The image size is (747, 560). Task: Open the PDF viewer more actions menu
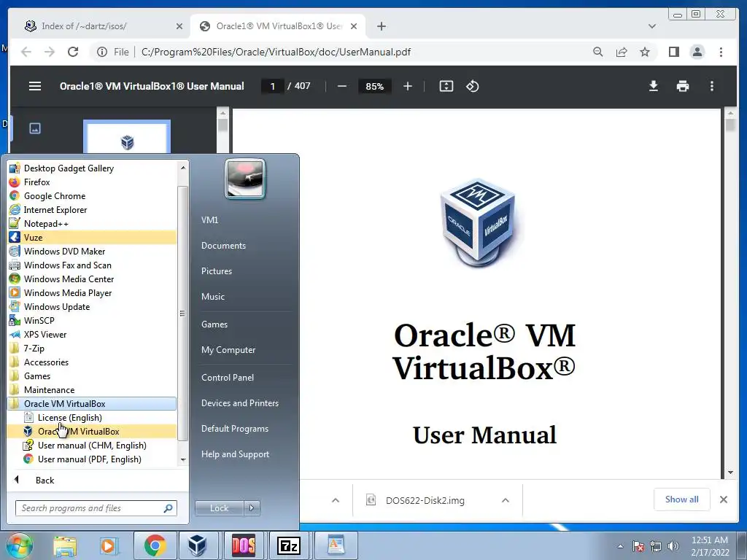tap(712, 86)
